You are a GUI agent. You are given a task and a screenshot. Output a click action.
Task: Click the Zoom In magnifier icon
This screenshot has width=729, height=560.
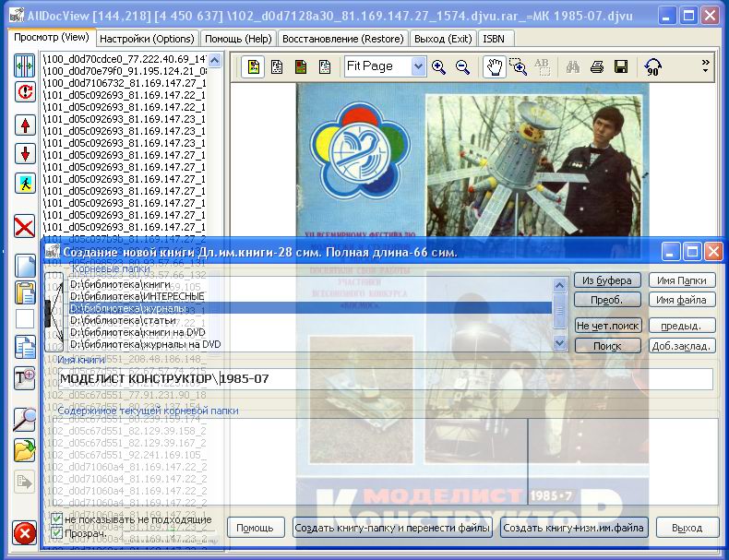pos(439,66)
